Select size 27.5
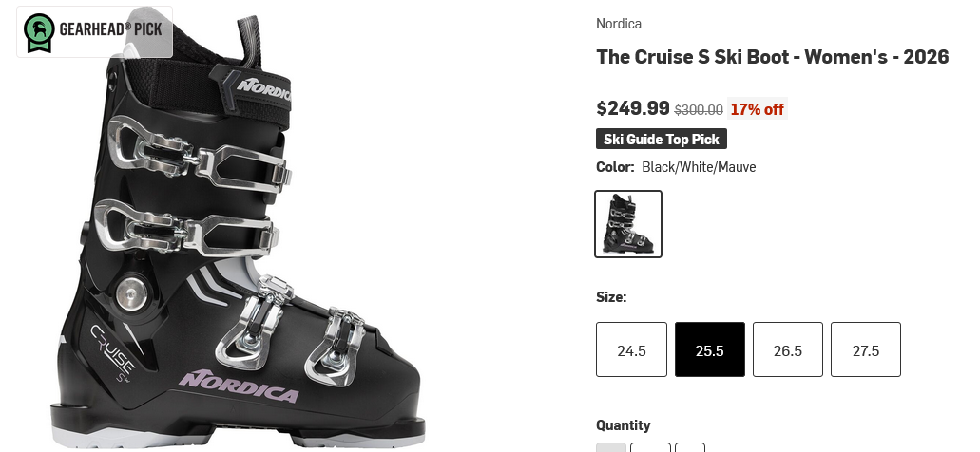Screen dimensions: 980x452 tap(865, 350)
